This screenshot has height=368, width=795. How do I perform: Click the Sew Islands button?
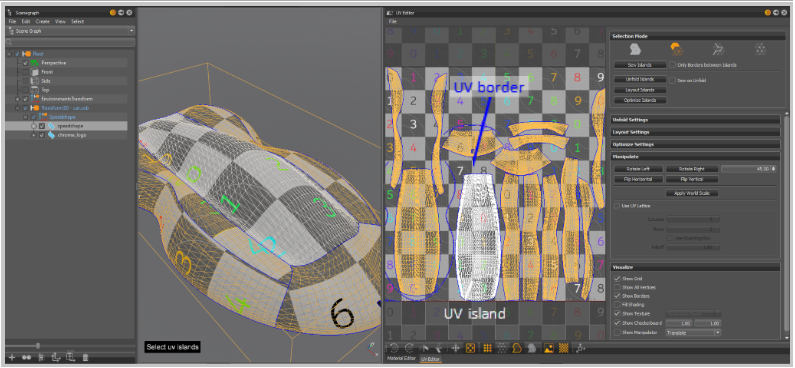coord(640,65)
